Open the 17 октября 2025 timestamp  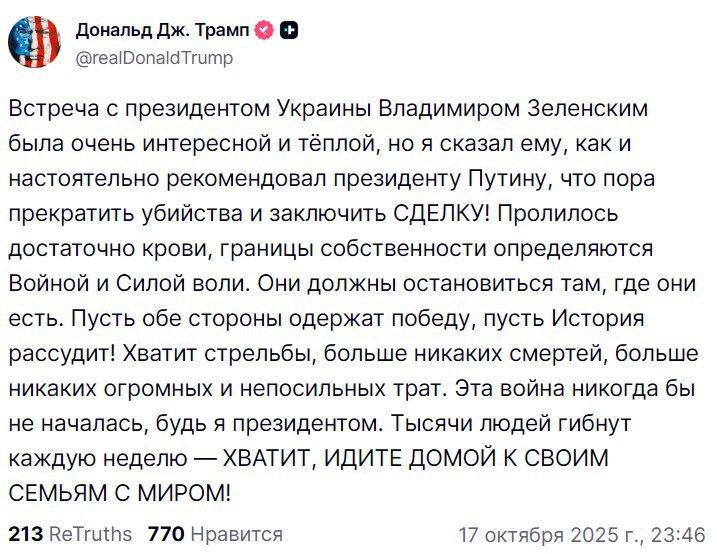pos(582,534)
